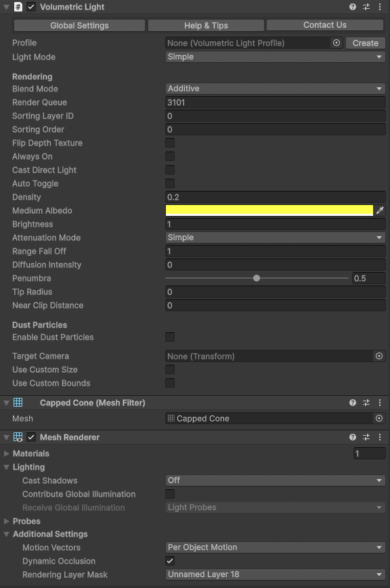Disable Dynamic Occlusion under Additional Settings
This screenshot has height=588, width=390.
(x=169, y=561)
